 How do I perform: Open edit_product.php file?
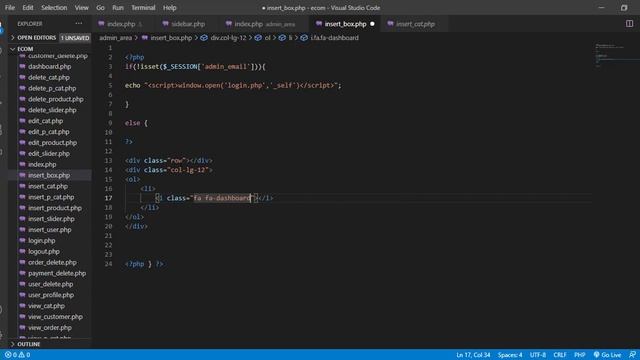point(52,143)
